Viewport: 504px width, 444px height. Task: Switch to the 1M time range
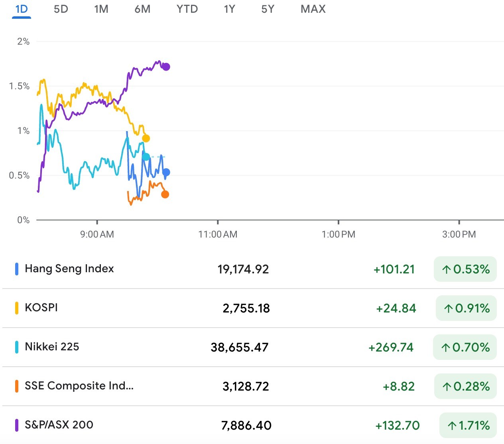click(x=101, y=9)
